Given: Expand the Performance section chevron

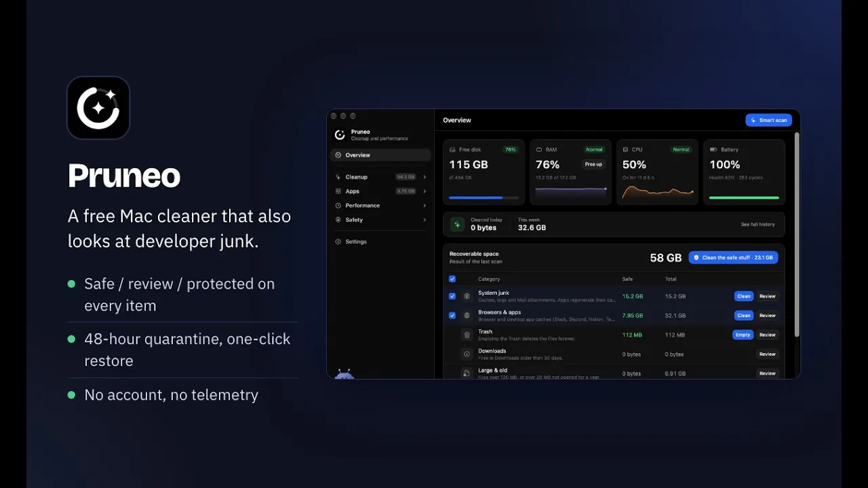Looking at the screenshot, I should click(425, 205).
